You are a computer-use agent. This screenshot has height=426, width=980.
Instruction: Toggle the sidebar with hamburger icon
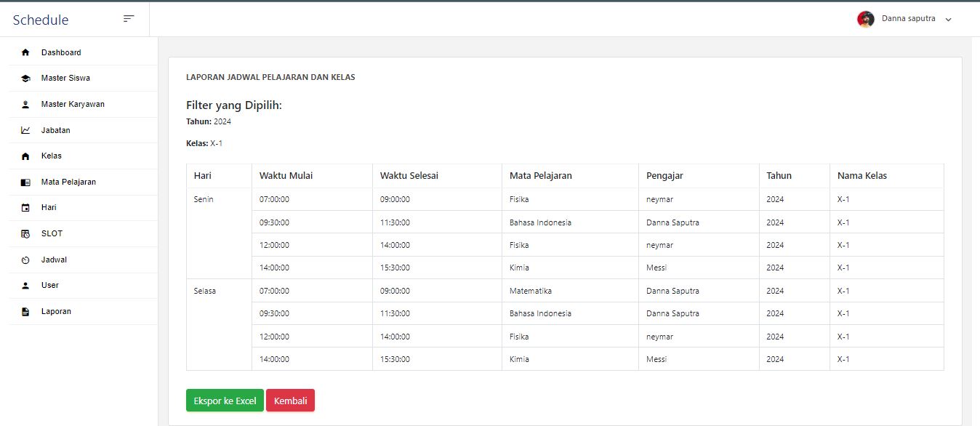point(129,19)
